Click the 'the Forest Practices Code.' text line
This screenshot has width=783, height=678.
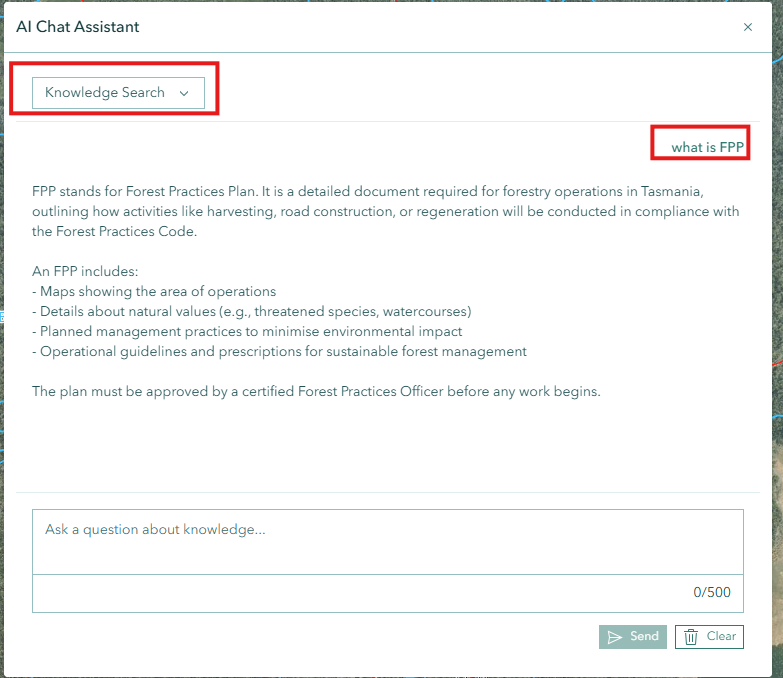115,231
